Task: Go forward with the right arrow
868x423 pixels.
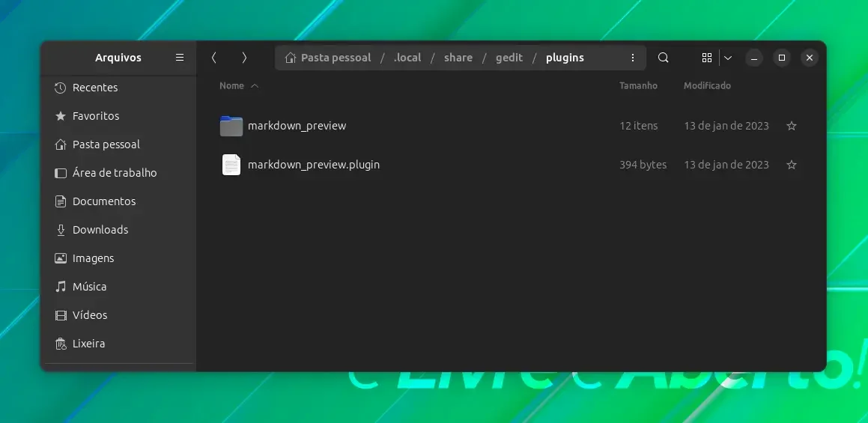Action: pyautogui.click(x=244, y=58)
